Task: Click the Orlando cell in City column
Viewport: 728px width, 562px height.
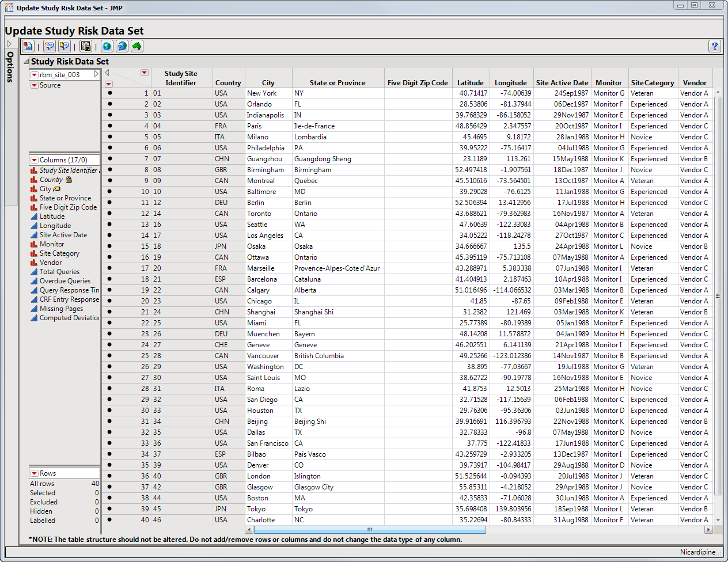Action: click(x=259, y=104)
